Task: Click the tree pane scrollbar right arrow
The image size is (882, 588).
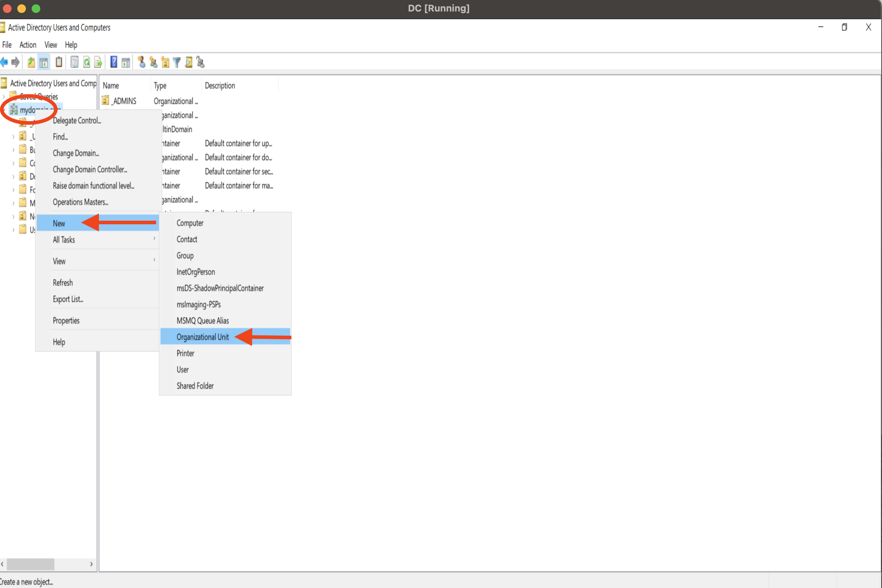Action: 91,564
